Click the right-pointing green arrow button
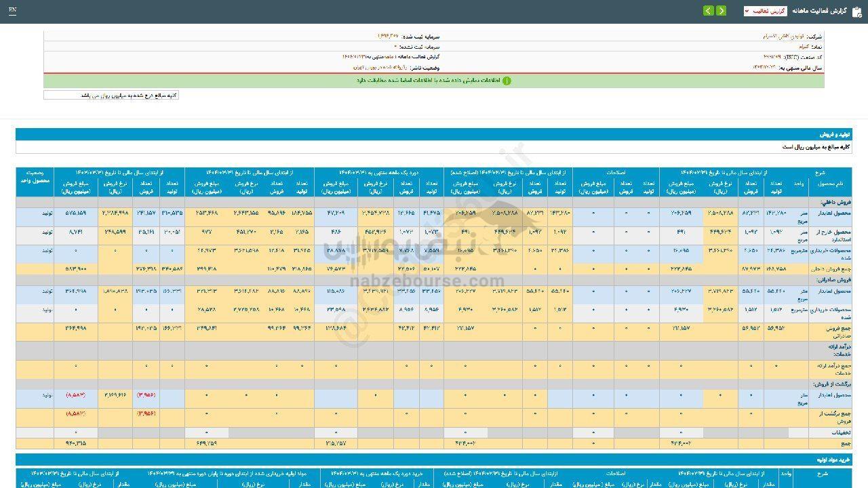 (x=721, y=11)
